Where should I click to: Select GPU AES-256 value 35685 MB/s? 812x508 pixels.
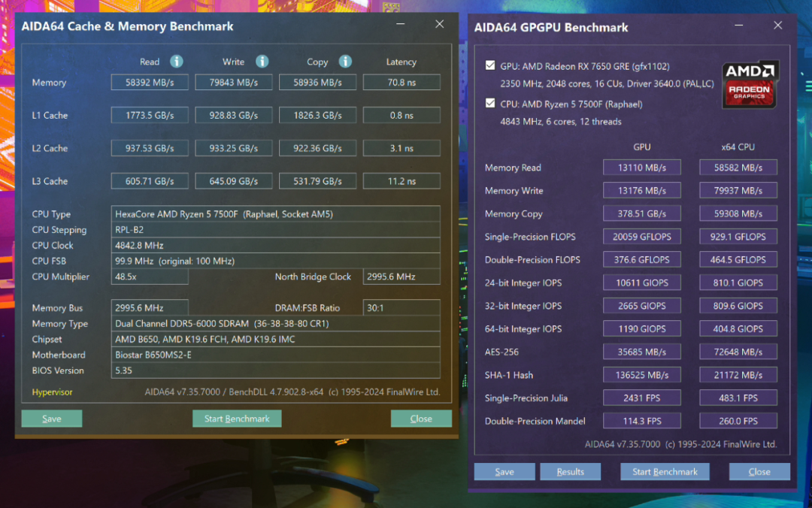point(641,352)
